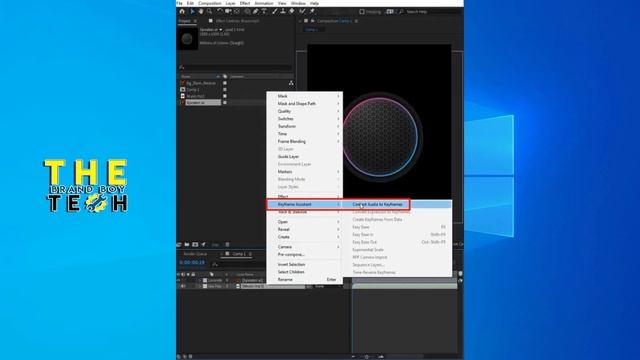Choose Pre-compose... in context menu
Screen dimensions: 640x360
click(x=304, y=254)
